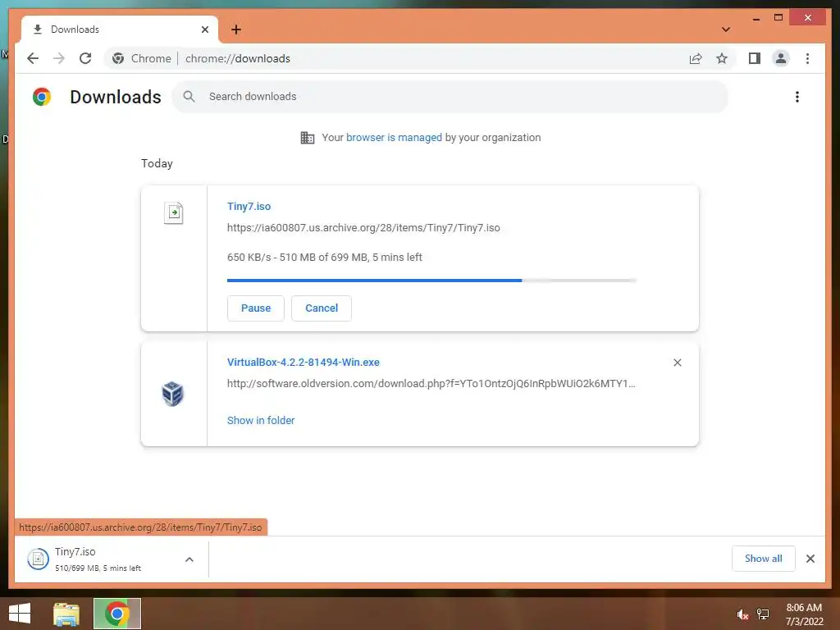This screenshot has height=630, width=840.
Task: Remove VirtualBox download from the list
Action: (677, 363)
